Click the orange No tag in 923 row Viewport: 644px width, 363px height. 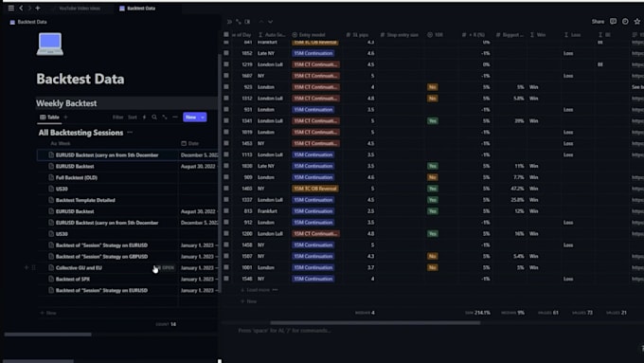(x=432, y=87)
